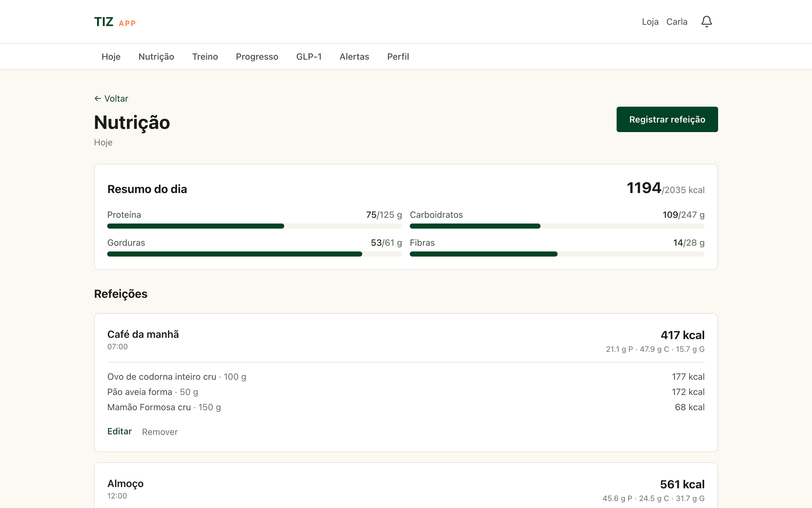
Task: Click the 177 kcal value
Action: click(688, 377)
